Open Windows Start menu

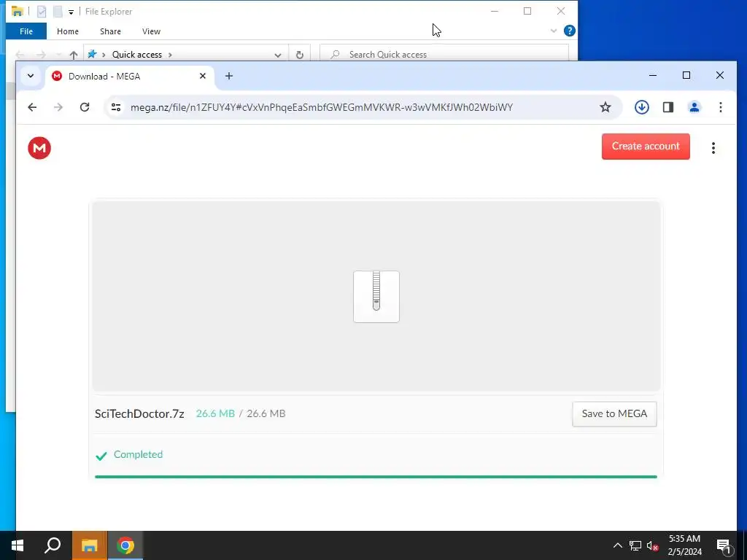pos(18,545)
